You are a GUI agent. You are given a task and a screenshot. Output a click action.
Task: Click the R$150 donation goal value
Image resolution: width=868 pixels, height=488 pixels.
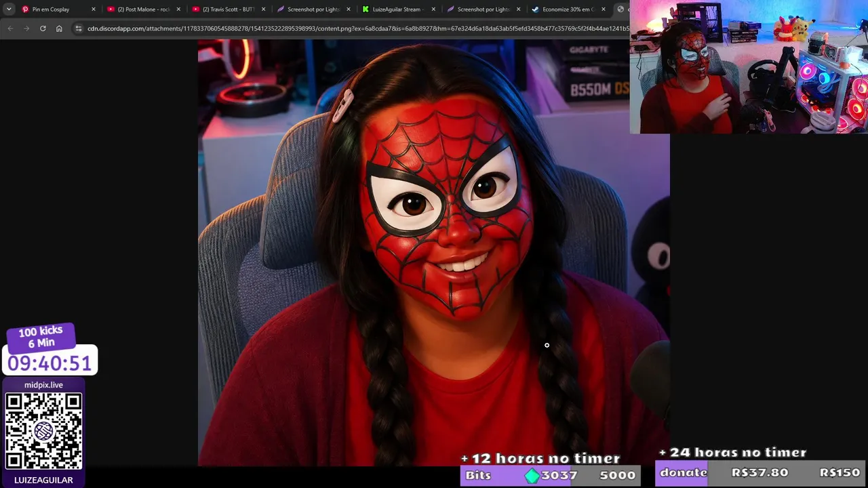pyautogui.click(x=840, y=473)
